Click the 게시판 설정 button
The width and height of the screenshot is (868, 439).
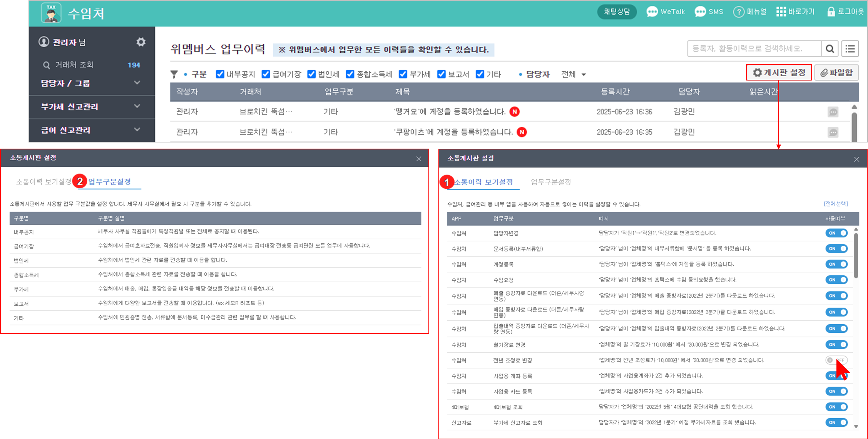coord(779,72)
